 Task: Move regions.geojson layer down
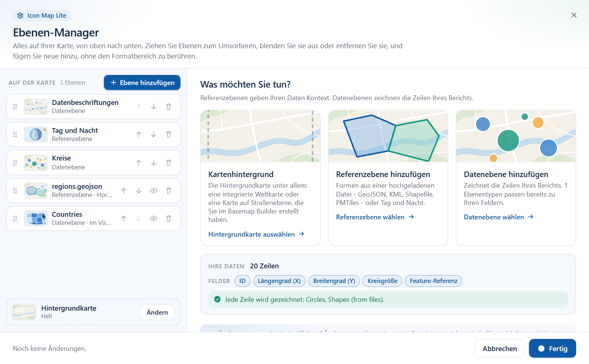(x=139, y=191)
